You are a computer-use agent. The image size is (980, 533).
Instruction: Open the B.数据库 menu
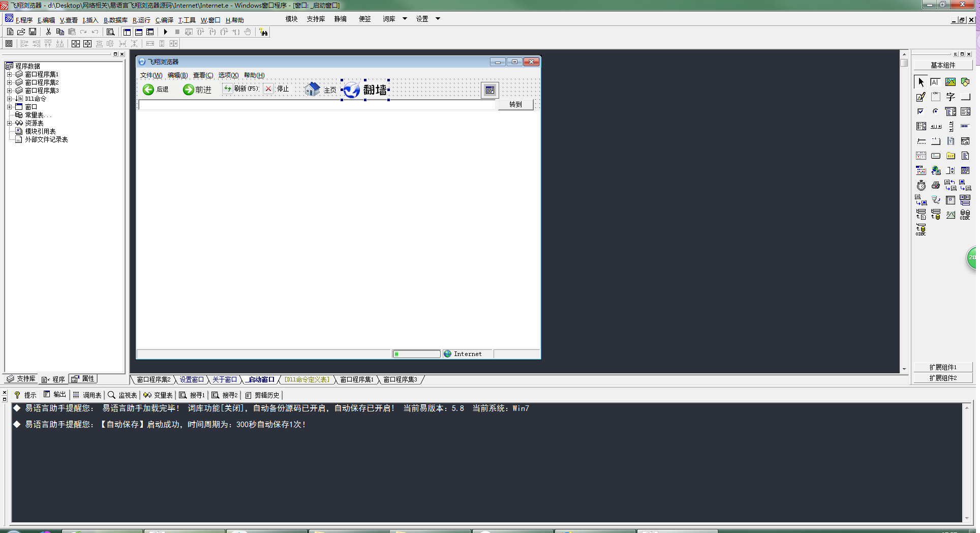click(x=115, y=20)
